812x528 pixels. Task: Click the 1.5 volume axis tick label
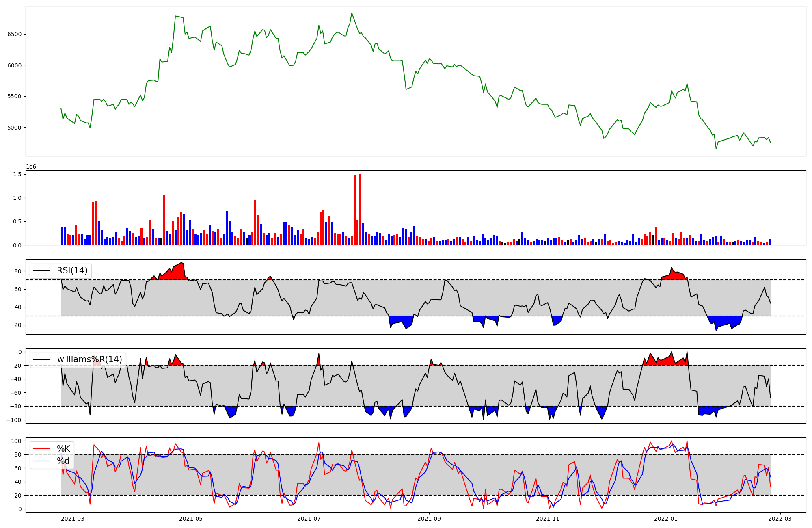tap(18, 174)
